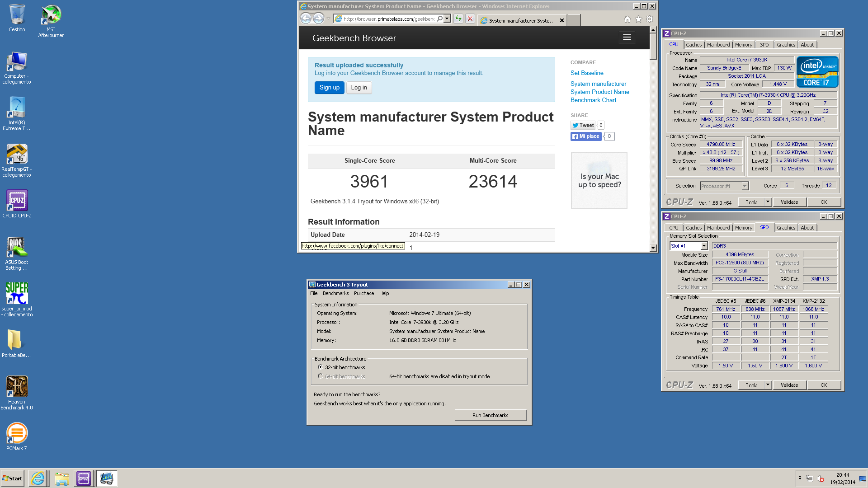
Task: Open the CPUID CPU-Z desktop shortcut
Action: [17, 204]
